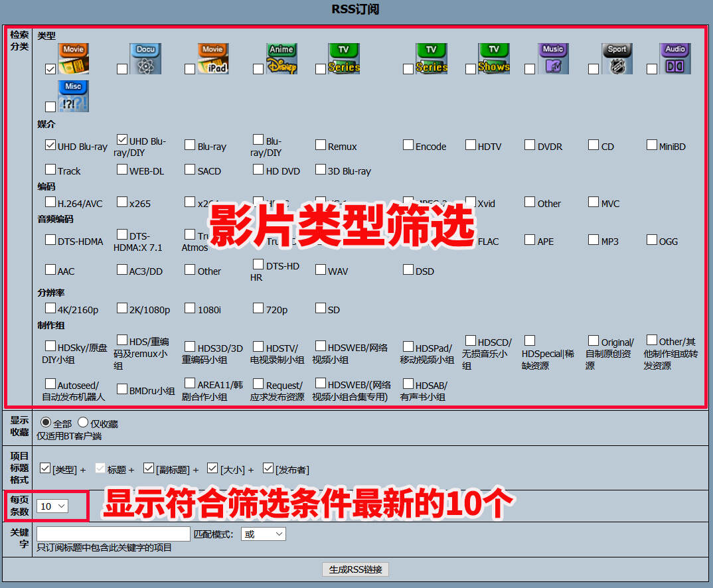Screen dimensions: 713x588
Task: Check the WEB-DL media option
Action: click(x=122, y=169)
